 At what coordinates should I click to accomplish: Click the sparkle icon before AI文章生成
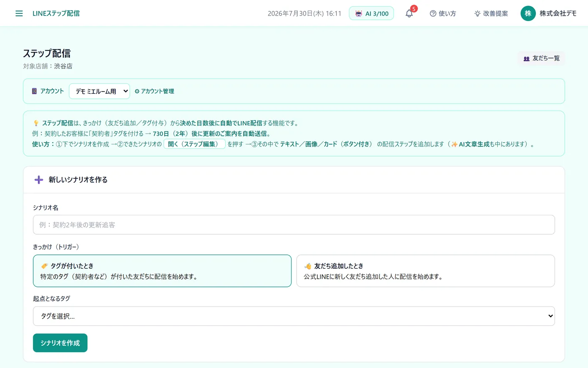tap(454, 144)
